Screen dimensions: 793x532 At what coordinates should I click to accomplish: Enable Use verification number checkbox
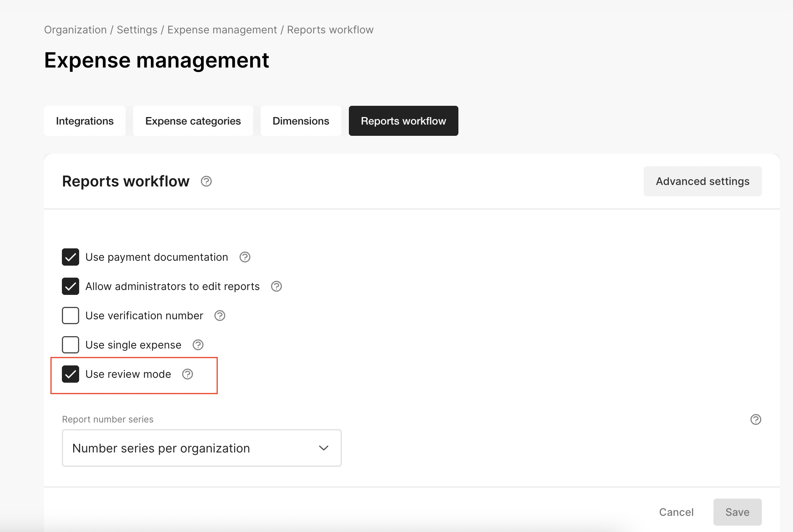[x=71, y=315]
